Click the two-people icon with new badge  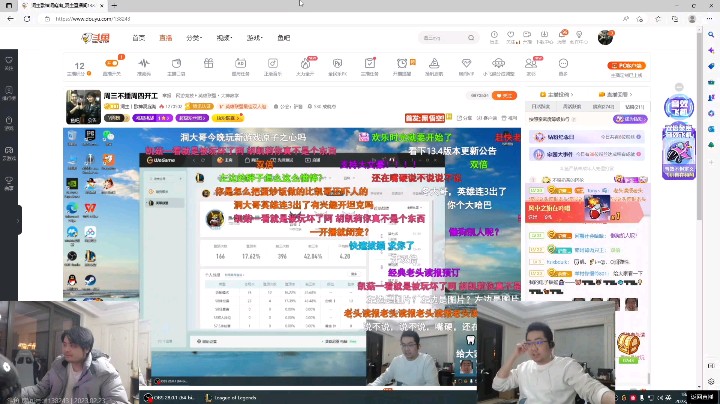pyautogui.click(x=531, y=63)
